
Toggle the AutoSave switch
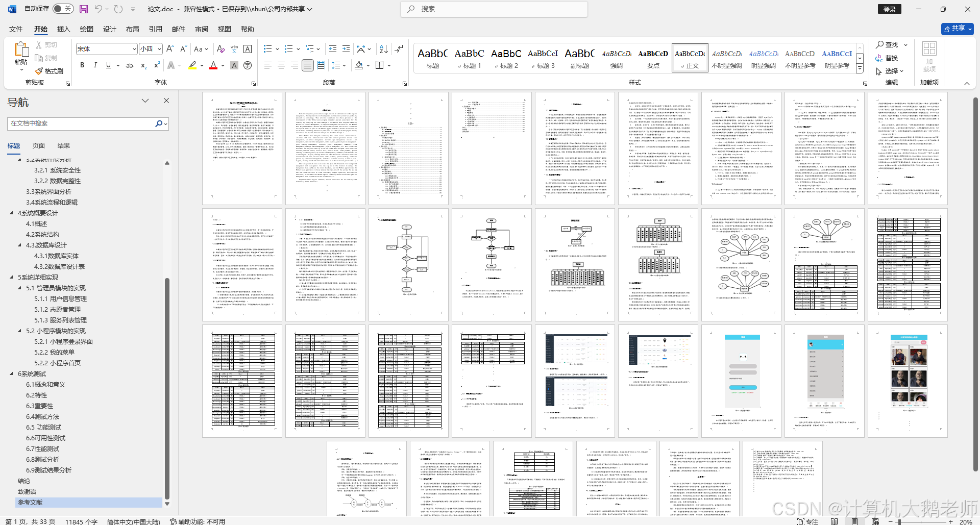(63, 9)
